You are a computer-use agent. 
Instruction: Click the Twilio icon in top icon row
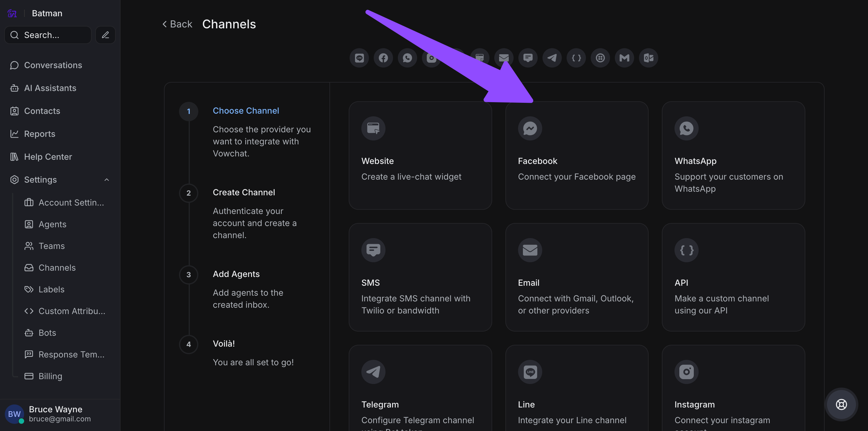[600, 58]
